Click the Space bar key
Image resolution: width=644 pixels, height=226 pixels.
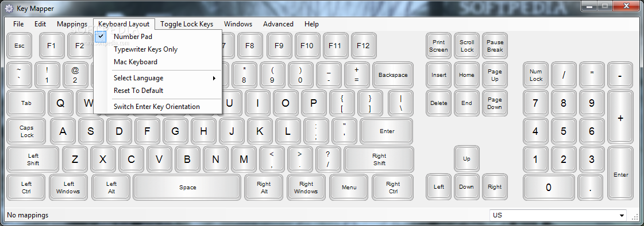tap(187, 188)
